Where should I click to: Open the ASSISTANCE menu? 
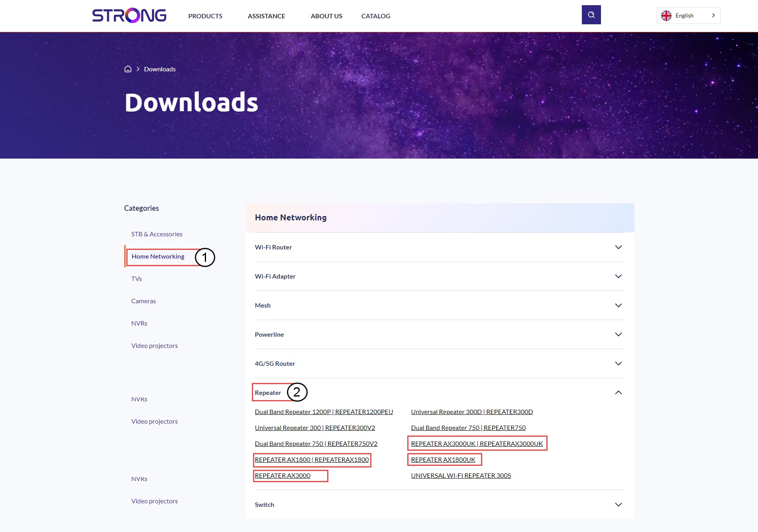(266, 16)
